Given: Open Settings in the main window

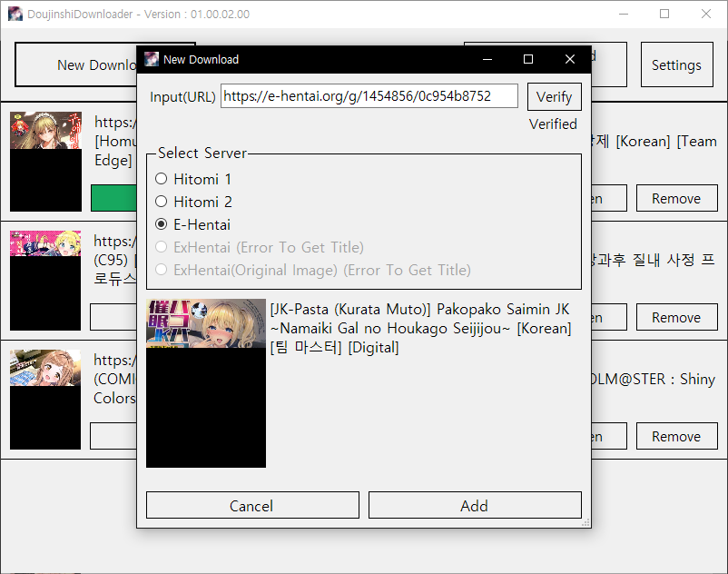Looking at the screenshot, I should tap(676, 65).
